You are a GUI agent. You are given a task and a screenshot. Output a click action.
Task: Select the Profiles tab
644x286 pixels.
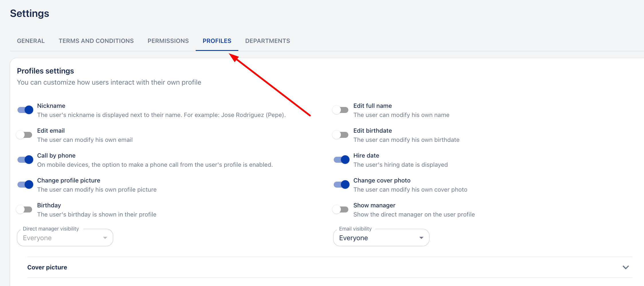click(217, 41)
